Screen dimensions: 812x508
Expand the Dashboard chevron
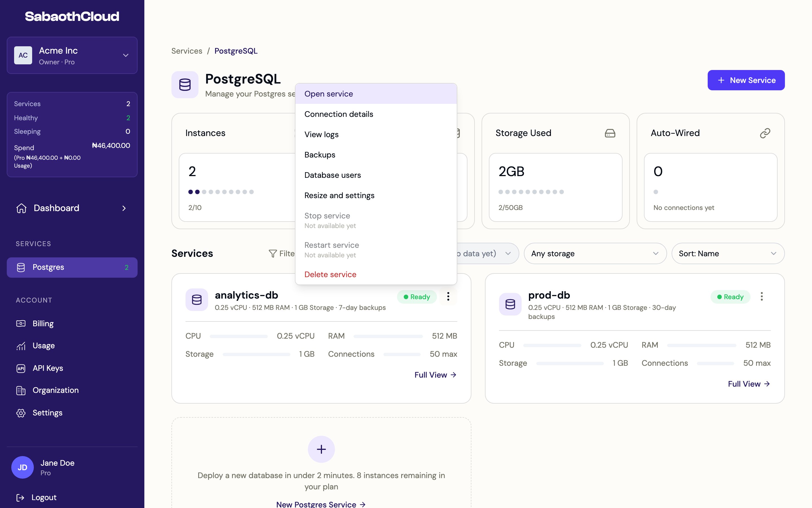coord(124,208)
